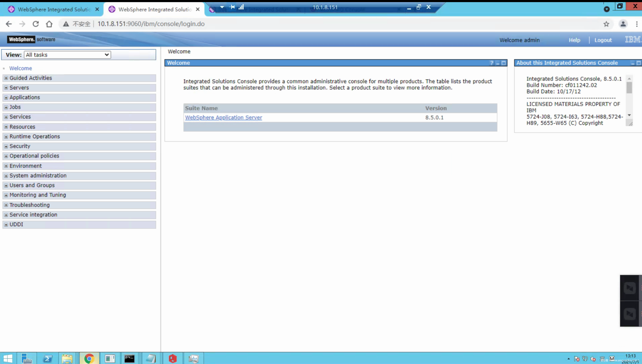Viewport: 642px width, 364px height.
Task: Click Welcome portlet help question-mark icon
Action: [x=491, y=63]
